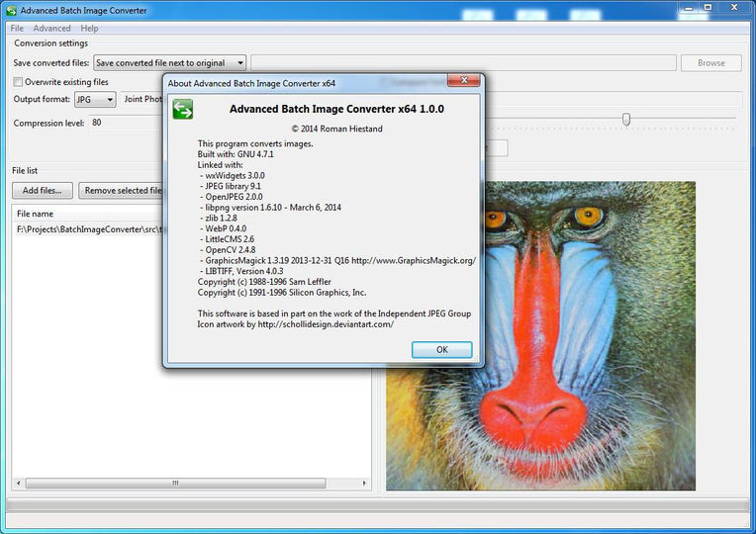This screenshot has width=756, height=534.
Task: Click the Add files... button
Action: [x=43, y=191]
